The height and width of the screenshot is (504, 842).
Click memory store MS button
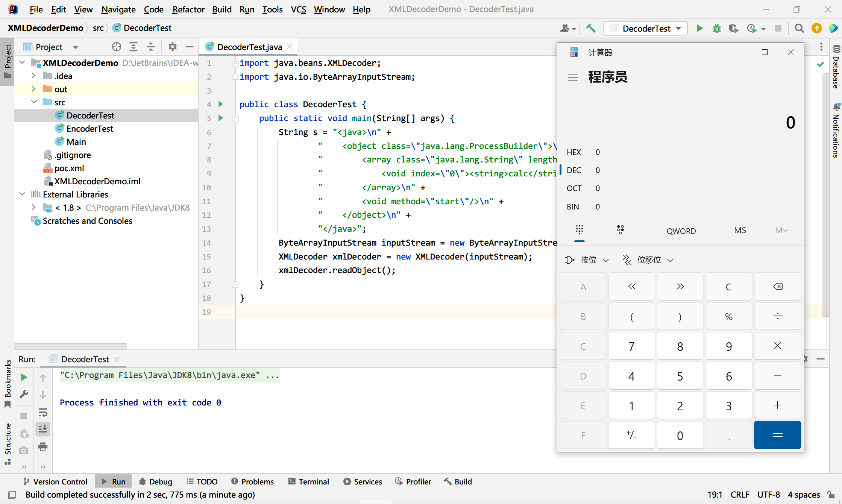point(740,230)
